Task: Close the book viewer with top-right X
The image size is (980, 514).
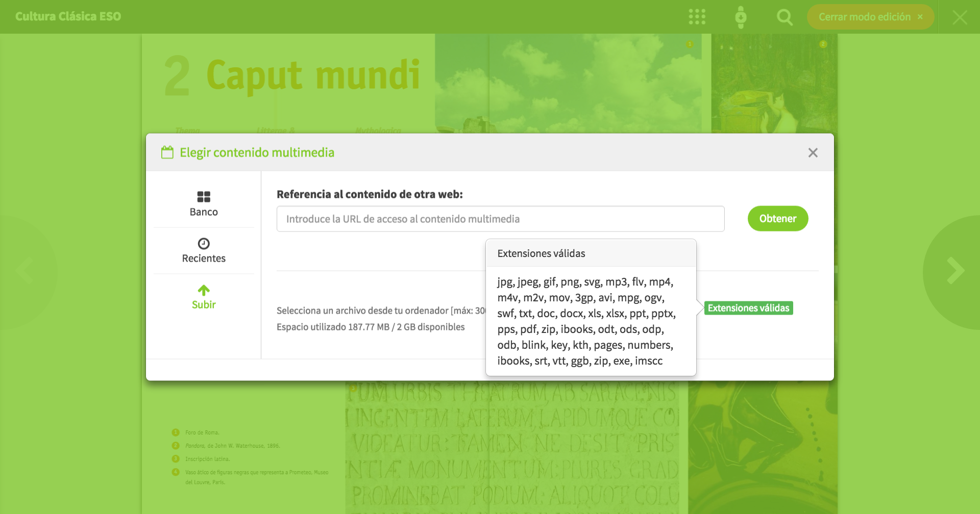Action: coord(960,17)
